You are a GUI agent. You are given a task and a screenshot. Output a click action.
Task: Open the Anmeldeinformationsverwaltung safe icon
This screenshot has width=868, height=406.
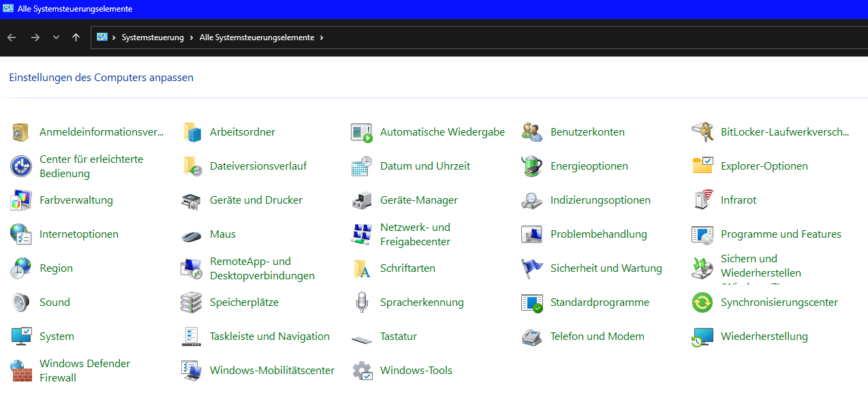(x=21, y=132)
